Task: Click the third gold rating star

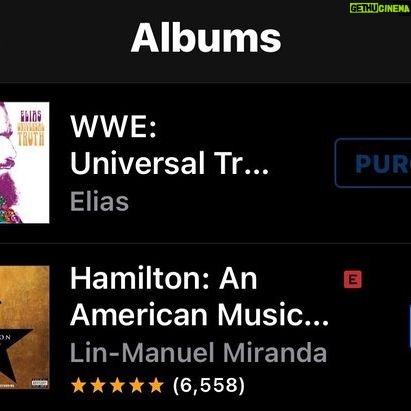Action: [x=117, y=385]
